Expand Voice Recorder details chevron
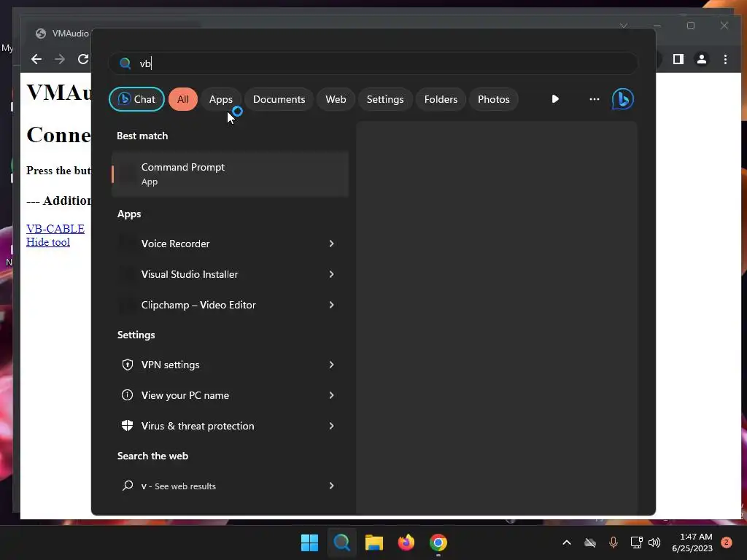The height and width of the screenshot is (560, 747). click(332, 244)
